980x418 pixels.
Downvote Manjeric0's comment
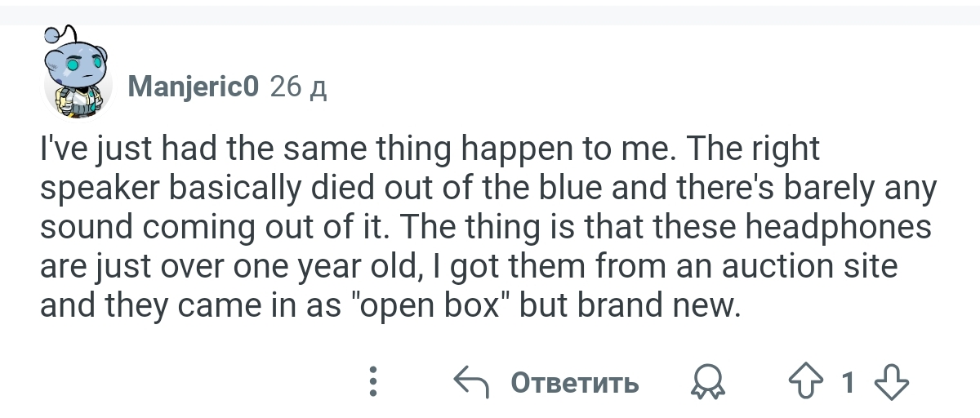[x=892, y=382]
